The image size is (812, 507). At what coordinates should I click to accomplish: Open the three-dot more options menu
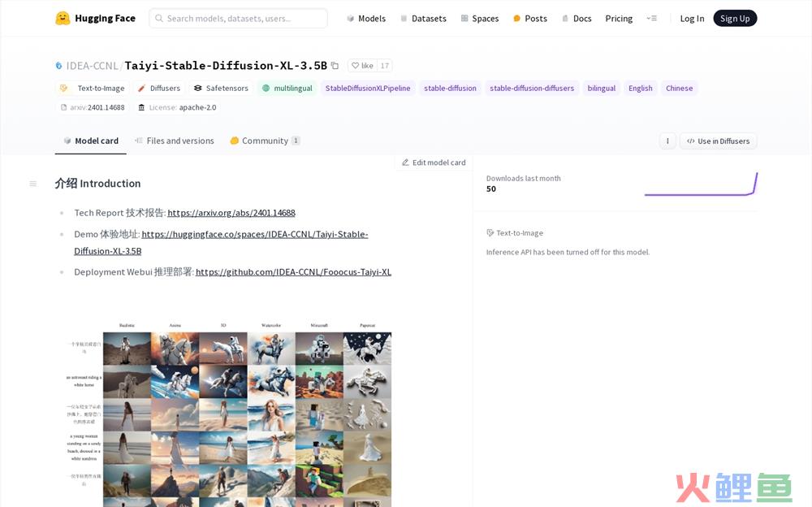click(x=667, y=141)
